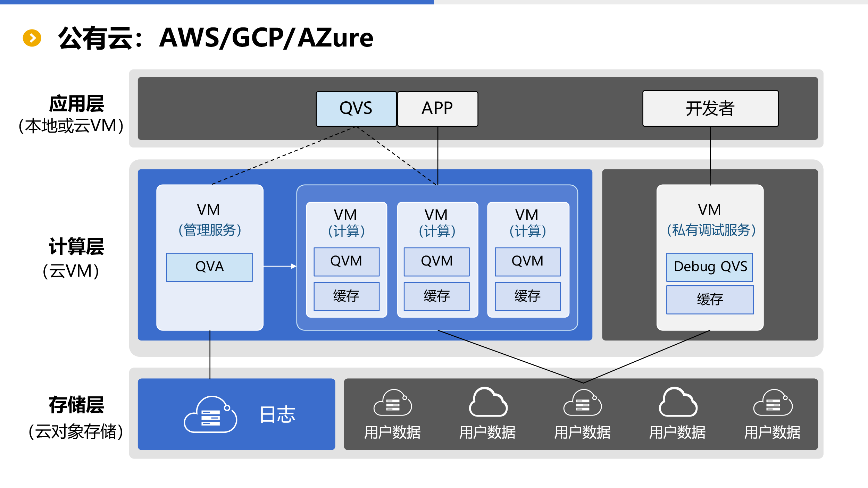Click the QVA box in management VM
Image resolution: width=868 pixels, height=488 pixels.
pos(209,267)
